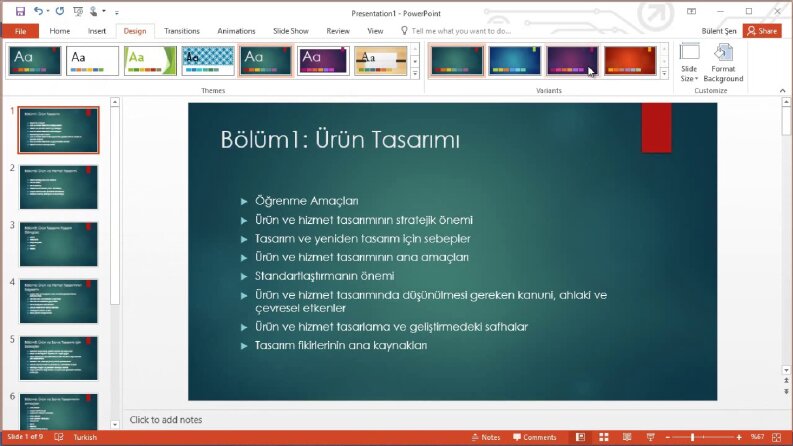Click the Turkish language indicator

click(85, 437)
